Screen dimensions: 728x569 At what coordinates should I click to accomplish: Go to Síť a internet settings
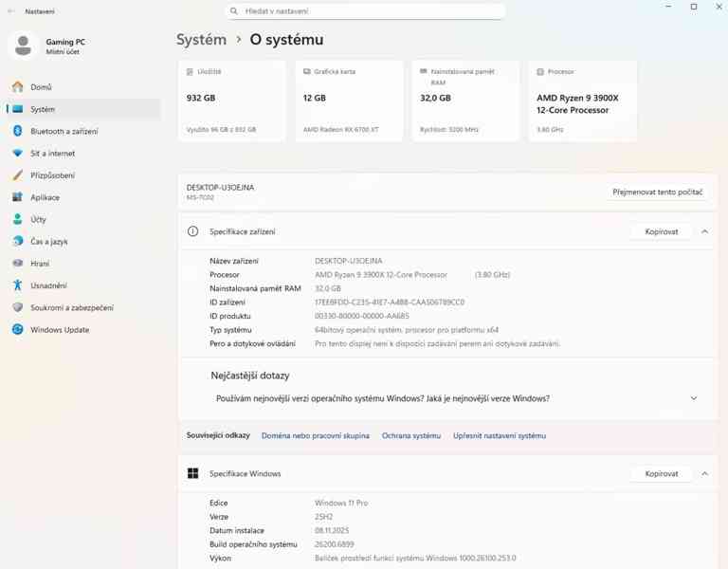[82, 154]
